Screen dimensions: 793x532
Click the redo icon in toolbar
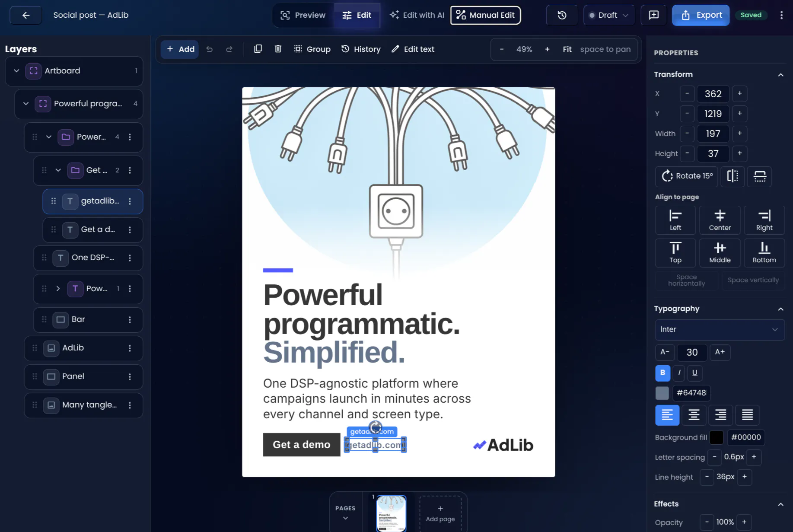pyautogui.click(x=229, y=49)
